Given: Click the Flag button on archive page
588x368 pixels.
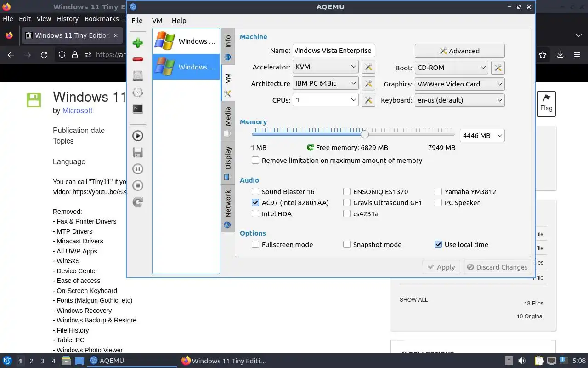Looking at the screenshot, I should pos(546,103).
